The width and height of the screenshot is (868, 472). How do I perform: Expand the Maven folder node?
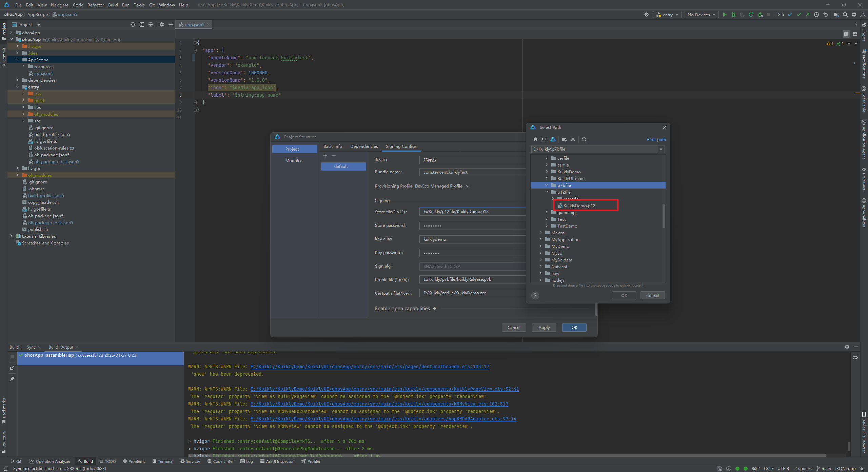[540, 233]
